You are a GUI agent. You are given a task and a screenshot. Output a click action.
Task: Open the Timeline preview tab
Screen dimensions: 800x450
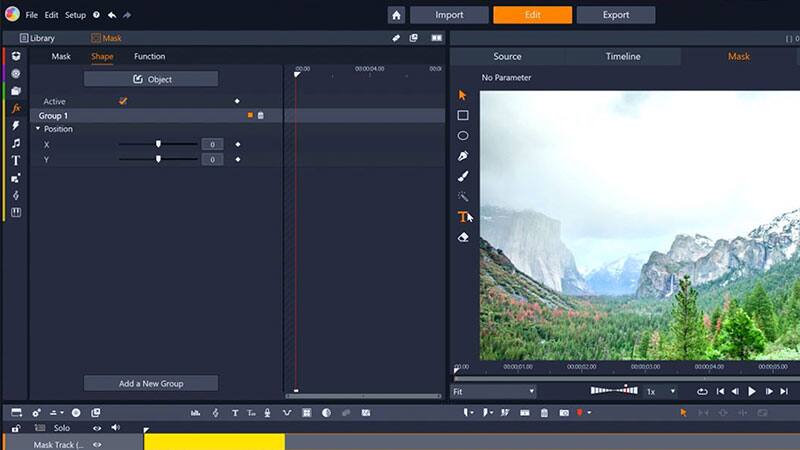pos(623,56)
